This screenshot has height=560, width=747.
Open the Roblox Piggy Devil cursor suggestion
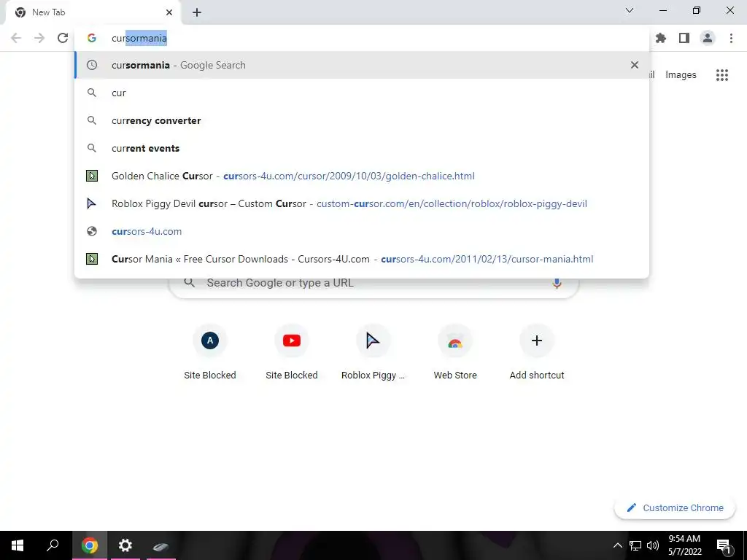pos(362,203)
